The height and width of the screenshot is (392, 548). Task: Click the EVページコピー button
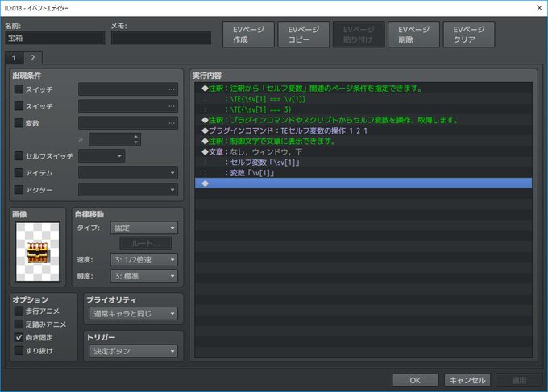click(x=303, y=34)
